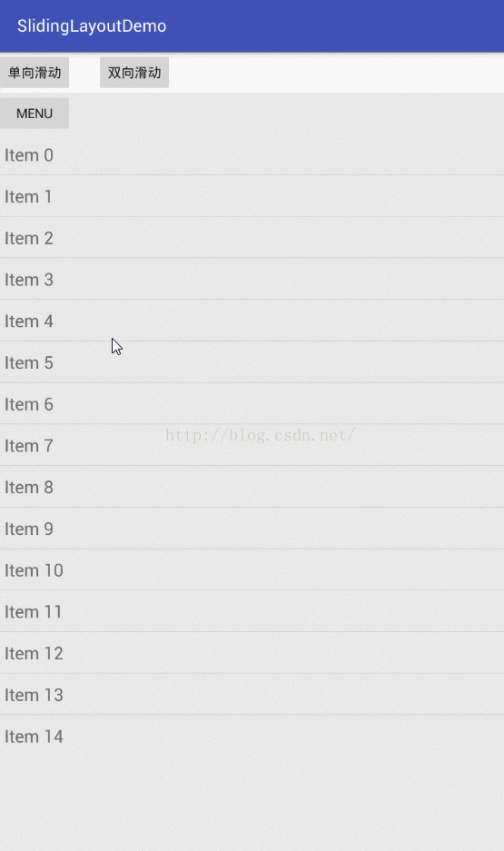Click the blog.csdn.net watermark text

(x=261, y=435)
